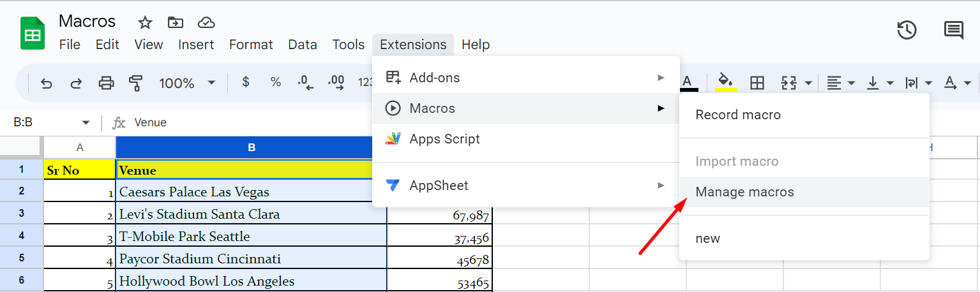
Task: Click the vertical align icon
Action: pos(872,83)
